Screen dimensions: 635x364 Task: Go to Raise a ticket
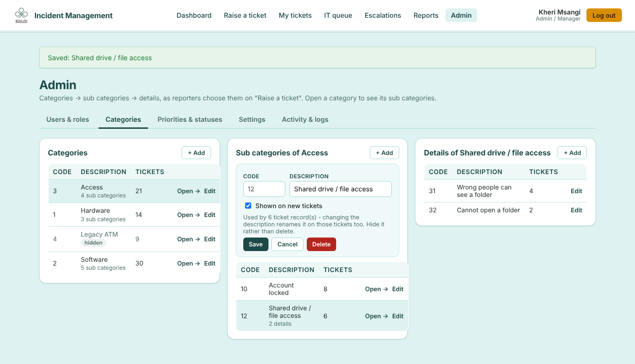tap(245, 15)
